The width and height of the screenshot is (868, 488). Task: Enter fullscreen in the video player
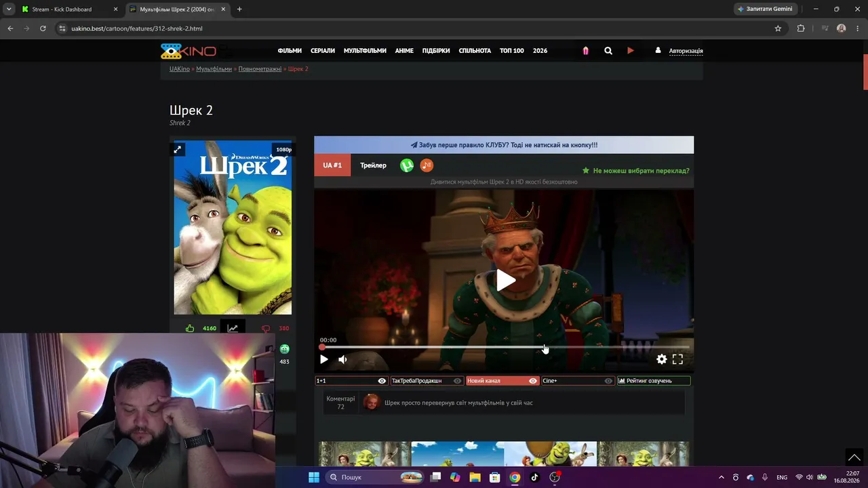click(677, 359)
